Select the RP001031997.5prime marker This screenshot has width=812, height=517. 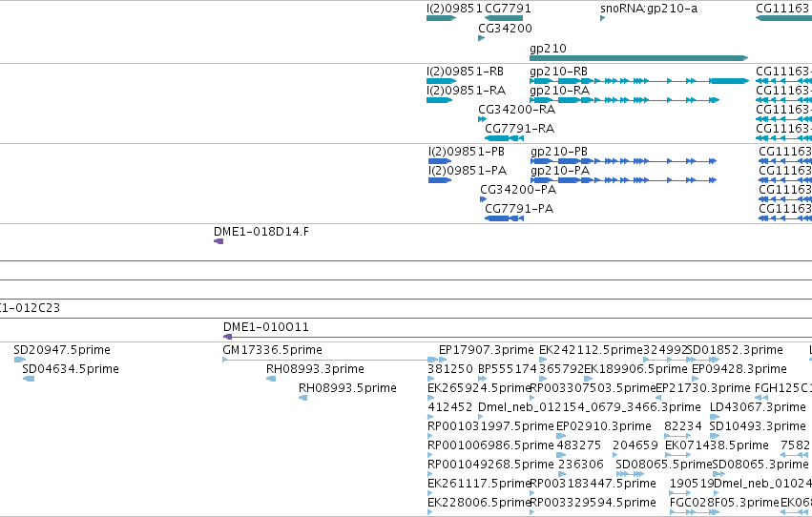tap(430, 436)
